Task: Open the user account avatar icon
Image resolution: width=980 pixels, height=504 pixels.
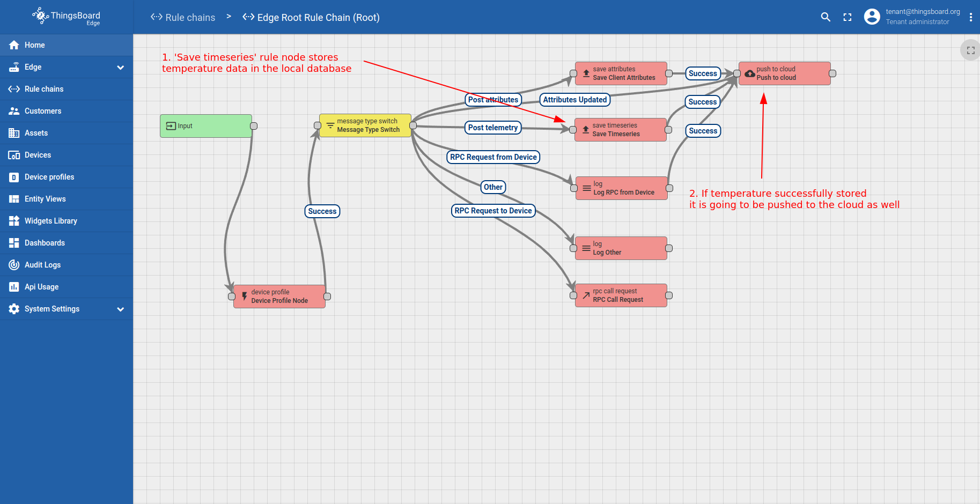Action: point(872,17)
